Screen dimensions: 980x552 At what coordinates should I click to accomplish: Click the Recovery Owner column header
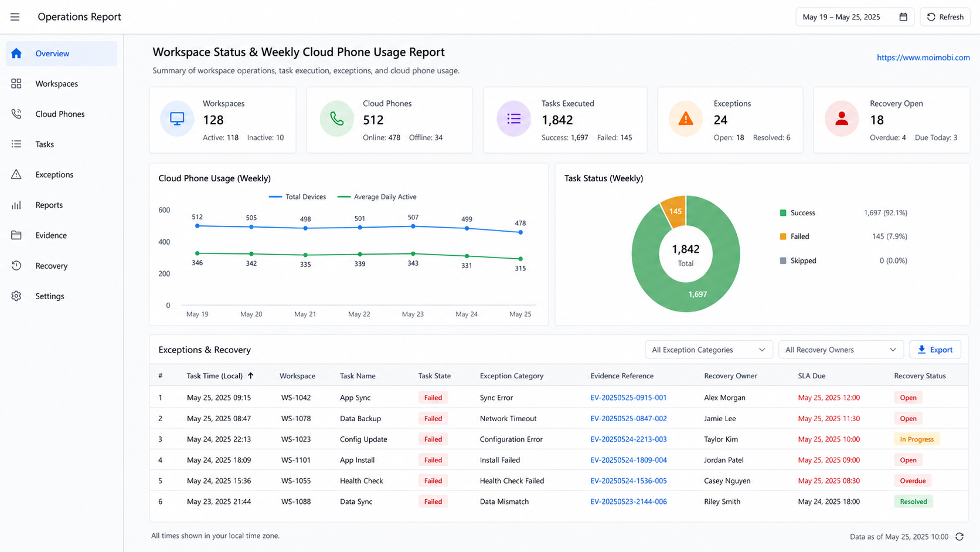pyautogui.click(x=730, y=376)
